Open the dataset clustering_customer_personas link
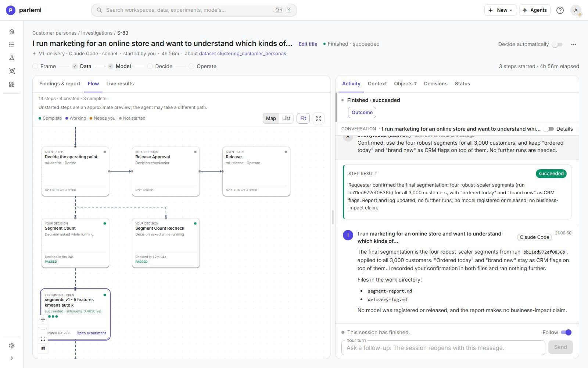Image resolution: width=588 pixels, height=368 pixels. pyautogui.click(x=243, y=54)
